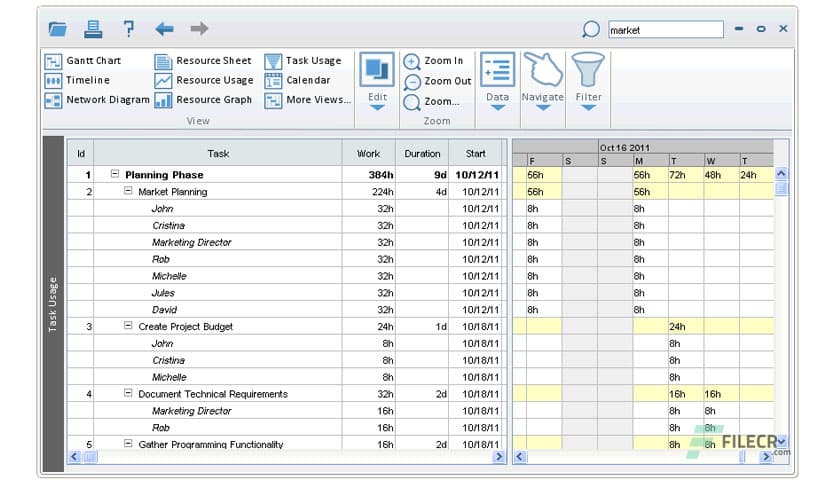Click 'Planning Phase' task name

[x=164, y=175]
